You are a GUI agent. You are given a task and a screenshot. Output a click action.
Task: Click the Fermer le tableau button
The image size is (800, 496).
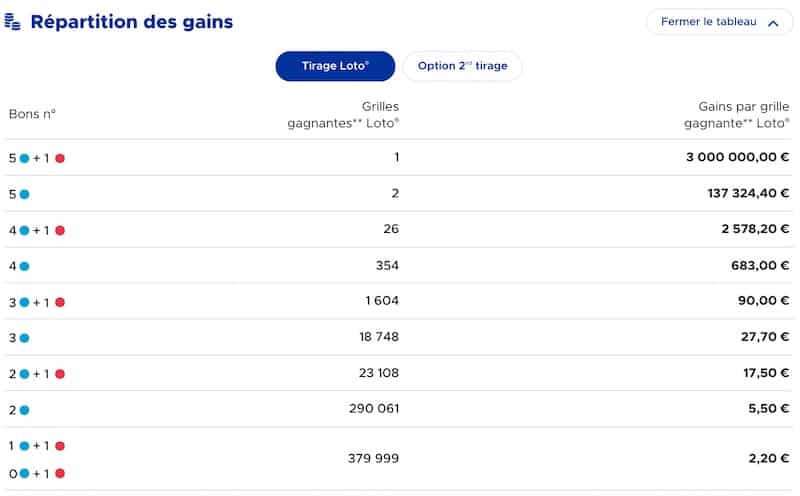pyautogui.click(x=708, y=22)
